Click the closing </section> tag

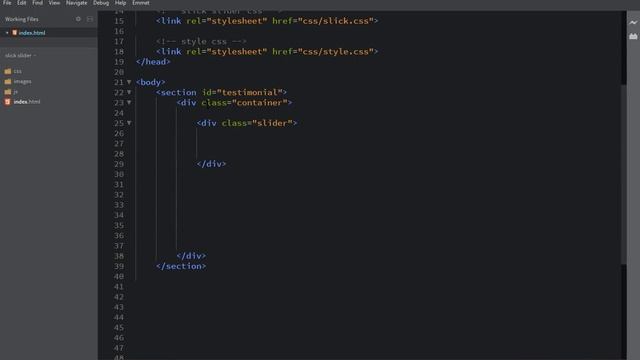(x=181, y=266)
